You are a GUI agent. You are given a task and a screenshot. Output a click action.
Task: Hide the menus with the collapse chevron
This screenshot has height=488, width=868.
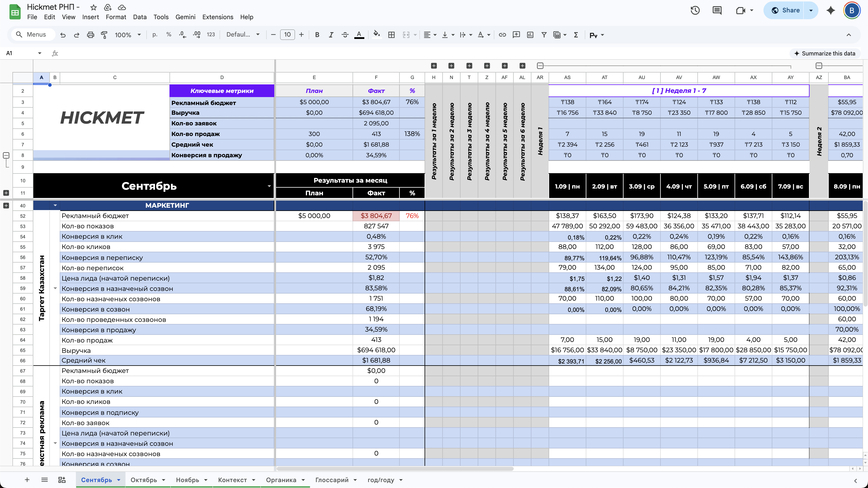(x=849, y=35)
